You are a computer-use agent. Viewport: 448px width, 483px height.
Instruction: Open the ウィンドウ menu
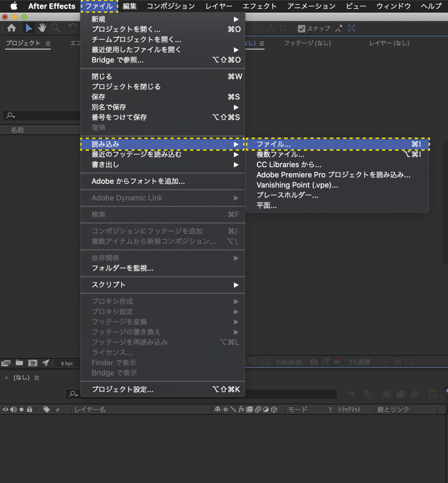point(394,6)
